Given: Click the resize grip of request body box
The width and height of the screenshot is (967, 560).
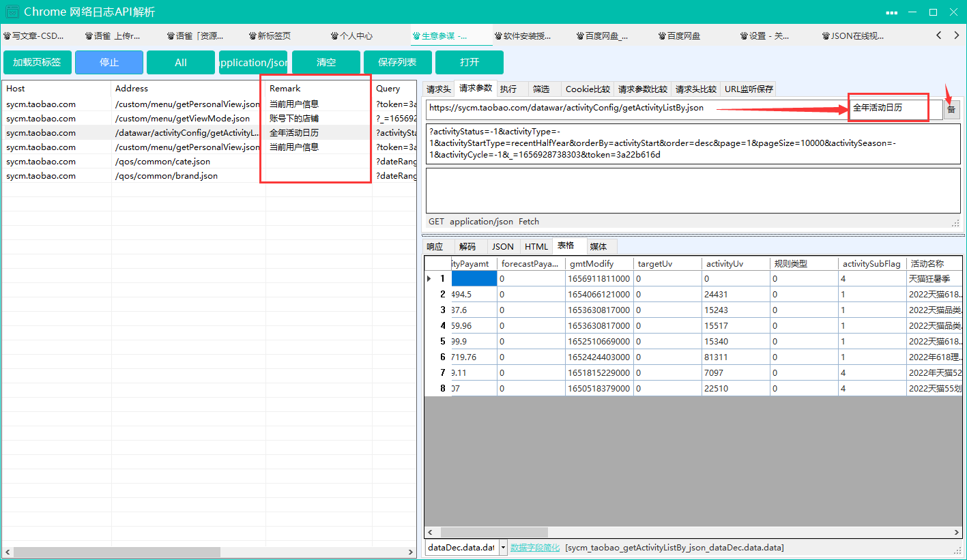Looking at the screenshot, I should (955, 222).
